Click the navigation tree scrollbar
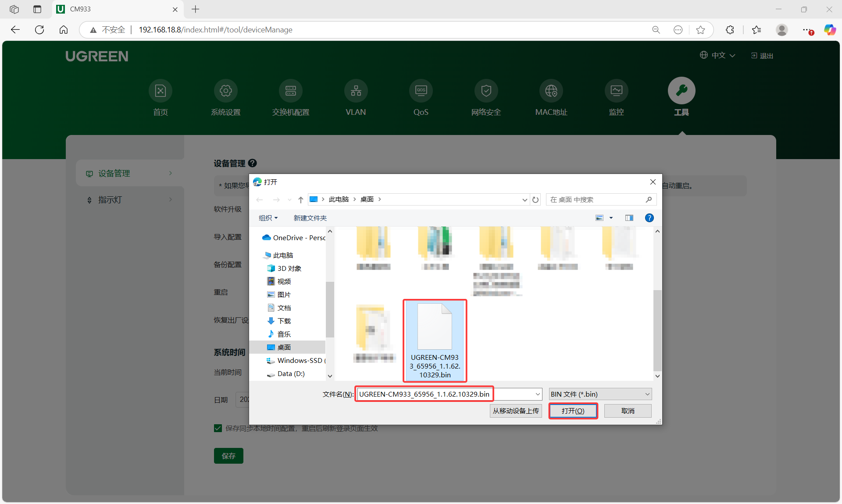Screen dimensions: 842x504 coord(330,309)
